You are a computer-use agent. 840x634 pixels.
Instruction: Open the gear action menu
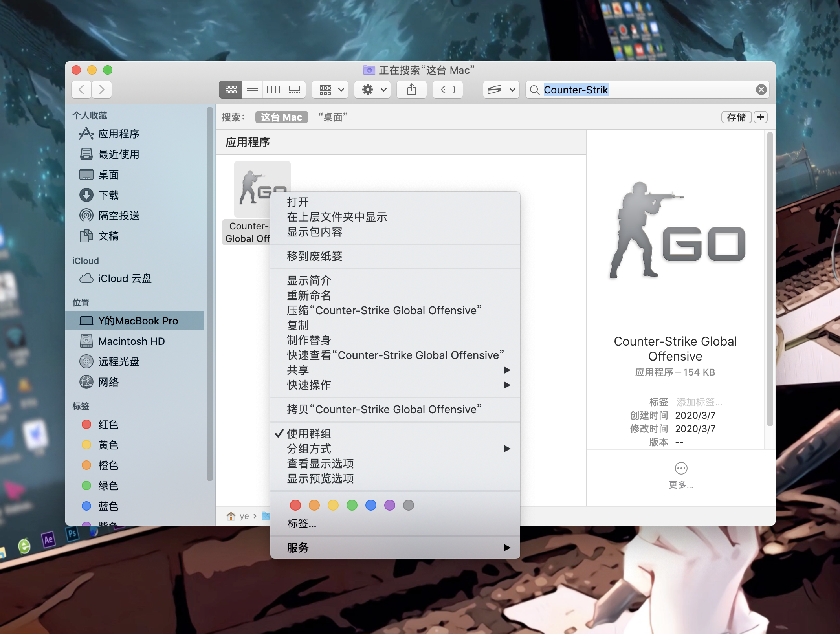[x=373, y=90]
